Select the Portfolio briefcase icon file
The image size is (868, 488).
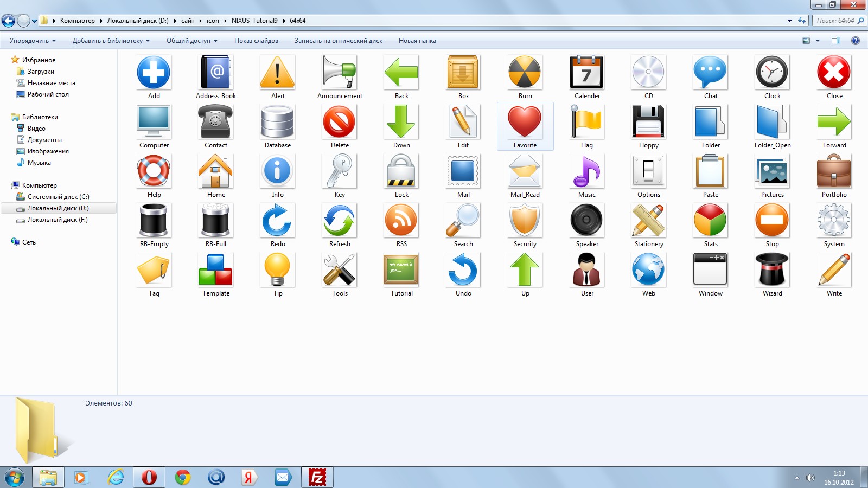[834, 176]
